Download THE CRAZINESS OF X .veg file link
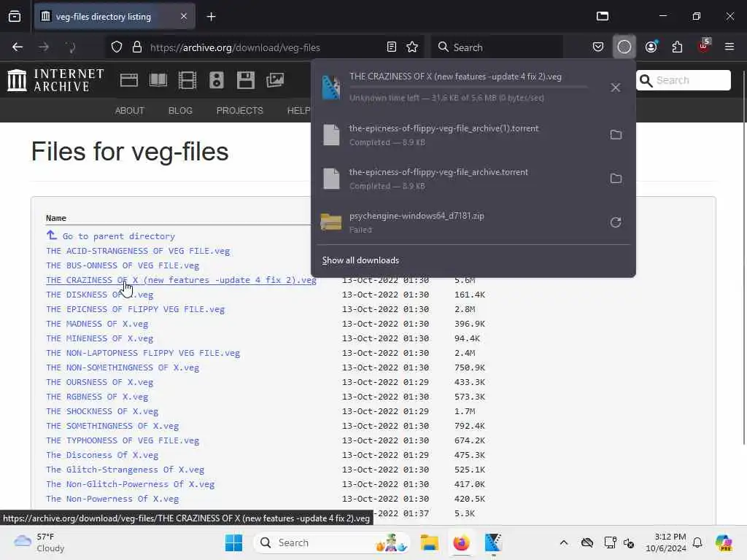Image resolution: width=747 pixels, height=560 pixels. pyautogui.click(x=182, y=280)
